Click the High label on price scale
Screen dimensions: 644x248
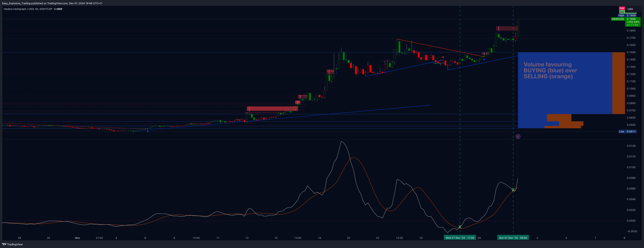tap(621, 16)
